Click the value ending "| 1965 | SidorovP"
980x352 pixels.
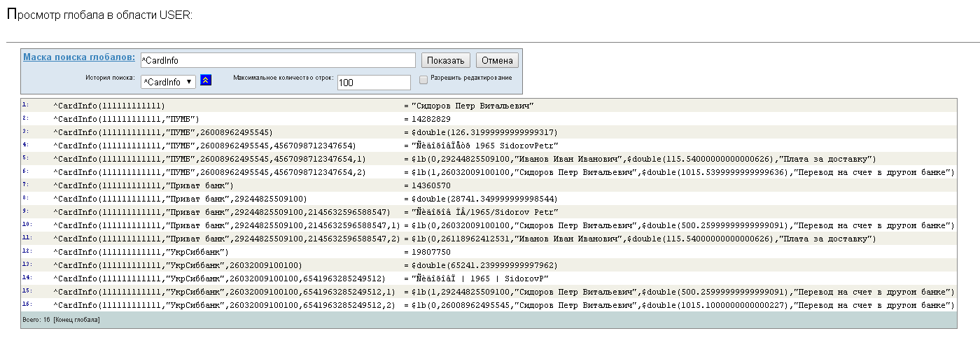tap(479, 279)
